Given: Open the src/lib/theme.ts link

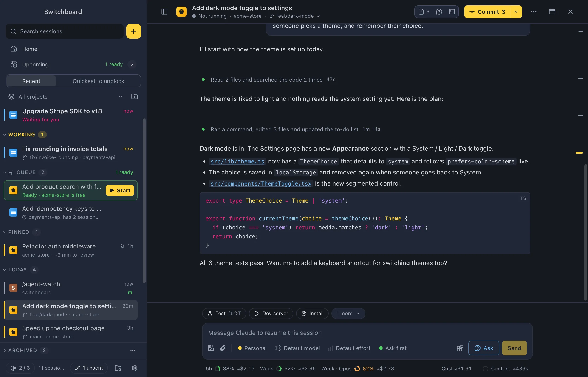Looking at the screenshot, I should (237, 161).
